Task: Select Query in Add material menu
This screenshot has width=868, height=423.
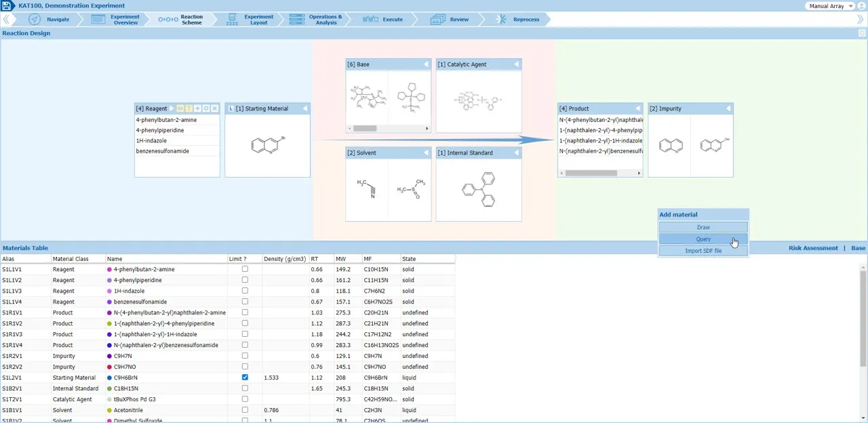Action: click(x=703, y=239)
